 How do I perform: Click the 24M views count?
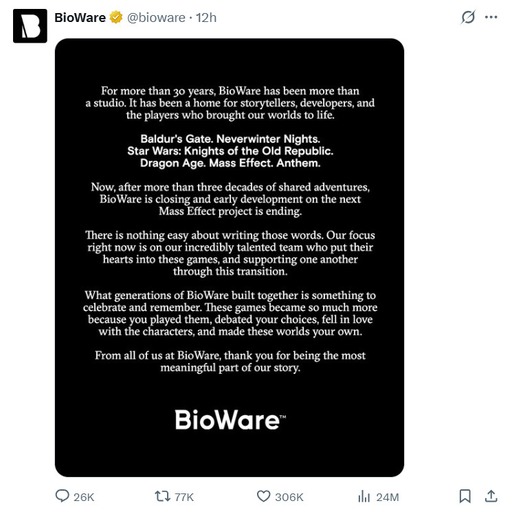point(388,497)
